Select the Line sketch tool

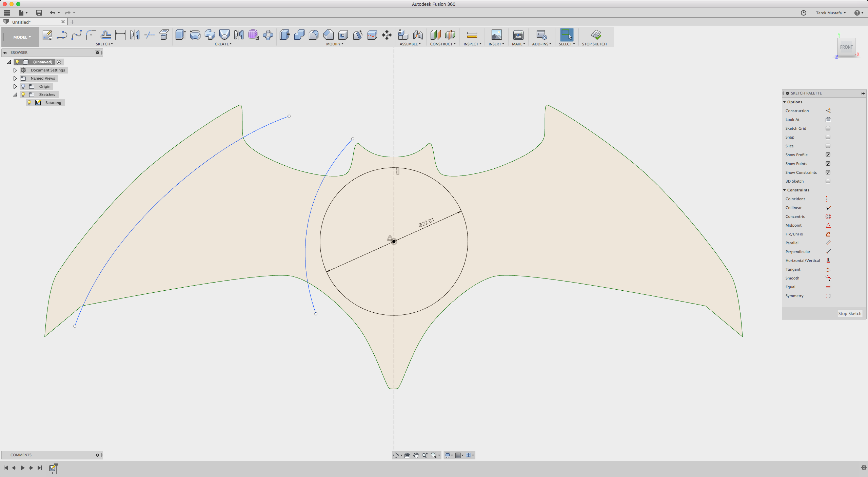point(62,35)
